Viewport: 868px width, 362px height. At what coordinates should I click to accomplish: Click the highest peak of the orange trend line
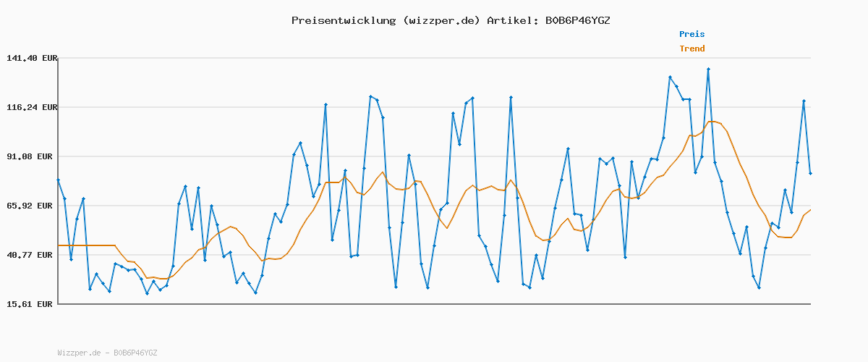tap(712, 122)
